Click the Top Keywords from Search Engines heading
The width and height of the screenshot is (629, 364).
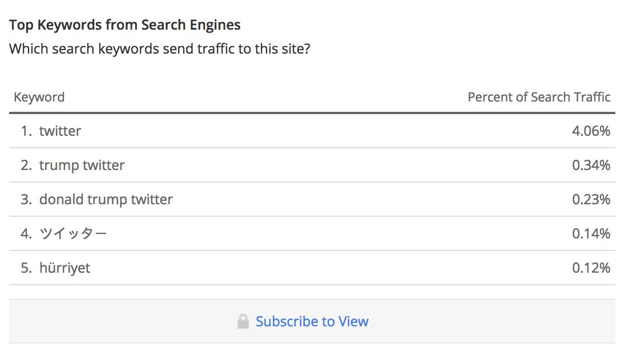tap(125, 25)
